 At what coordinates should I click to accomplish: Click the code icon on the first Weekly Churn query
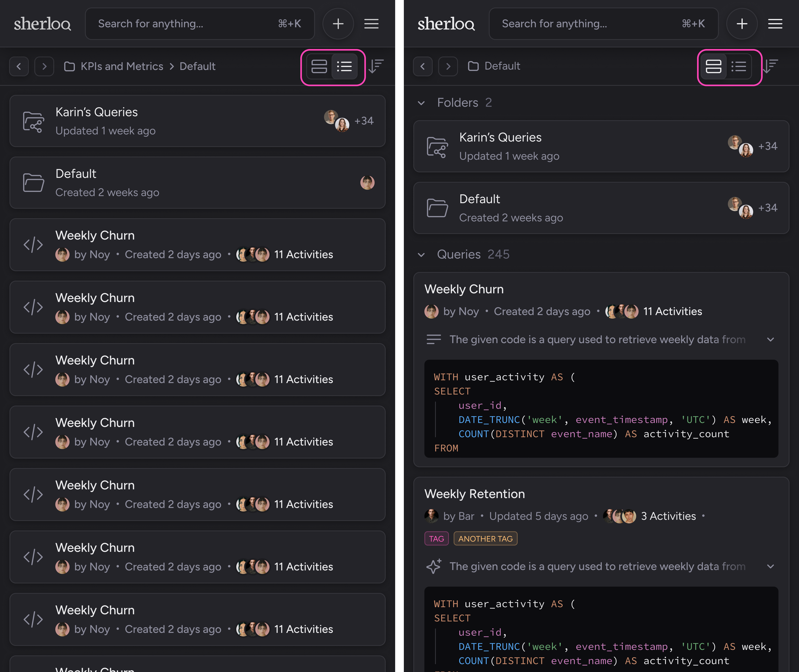tap(34, 244)
